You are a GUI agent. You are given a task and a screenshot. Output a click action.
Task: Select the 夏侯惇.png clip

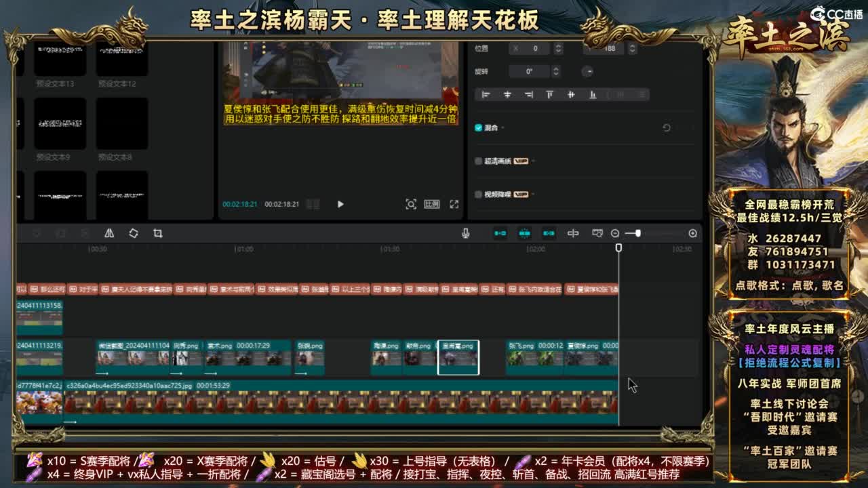click(591, 358)
